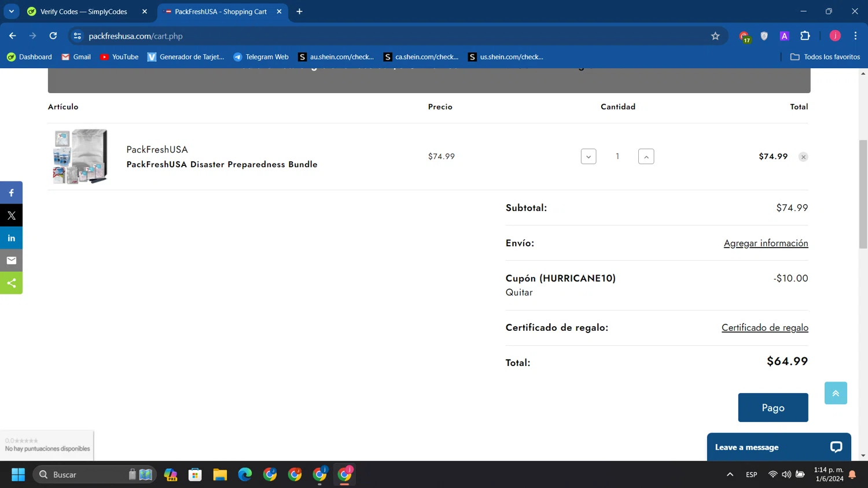Open the Windows Start menu

click(18, 475)
